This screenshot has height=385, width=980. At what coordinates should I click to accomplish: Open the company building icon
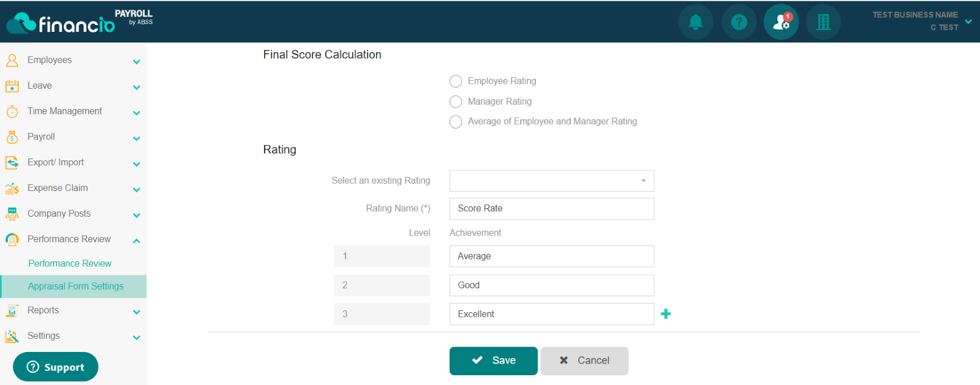(823, 22)
